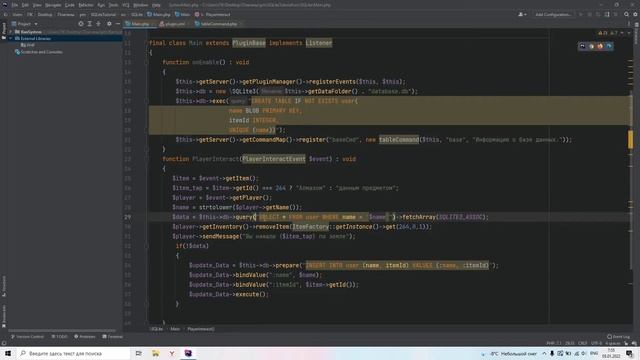
Task: Click the 4 spaces indent status widget
Action: (612, 343)
